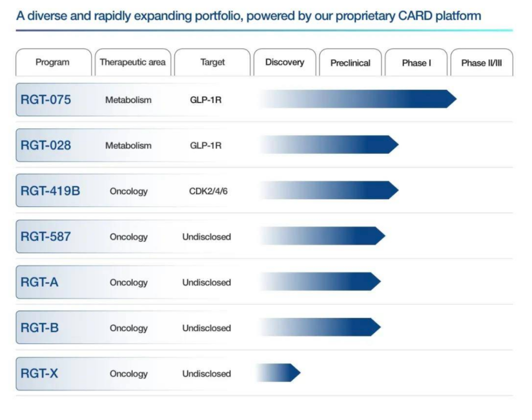This screenshot has height=420, width=532.
Task: Click the RGT-028 progress arrow bar
Action: click(x=329, y=145)
